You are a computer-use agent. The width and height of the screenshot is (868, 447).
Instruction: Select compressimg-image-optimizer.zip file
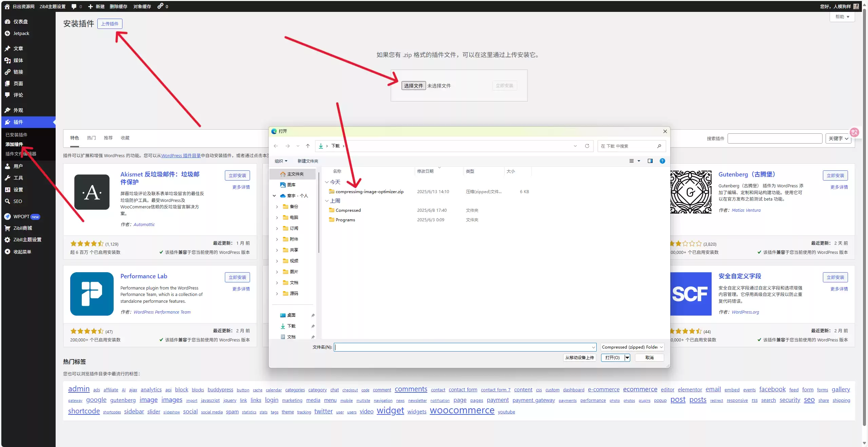tap(370, 191)
